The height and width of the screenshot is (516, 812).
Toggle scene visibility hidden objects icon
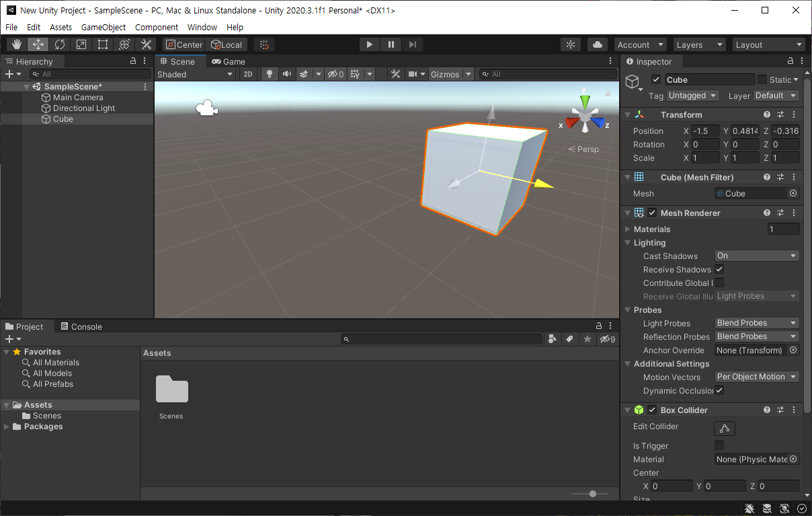[335, 74]
